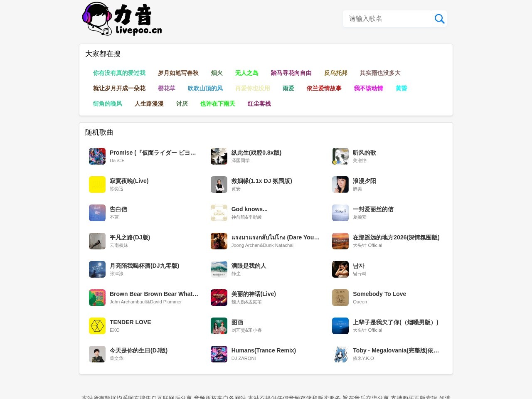Select trending tag 雨爱
Viewport: 532px width, 399px height.
click(288, 88)
